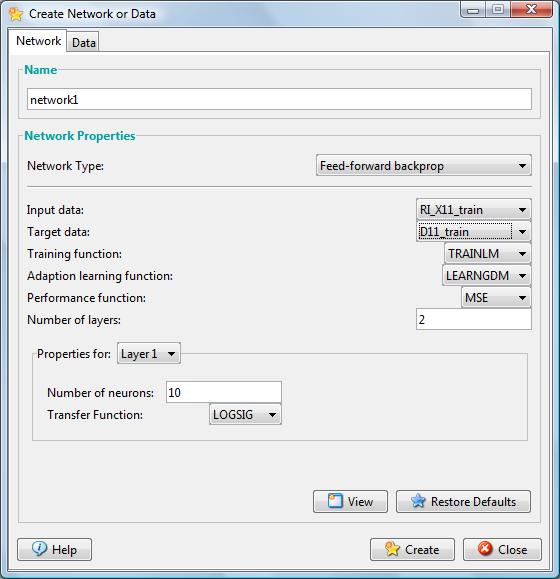
Task: Click the Transfer Function label
Action: 95,415
